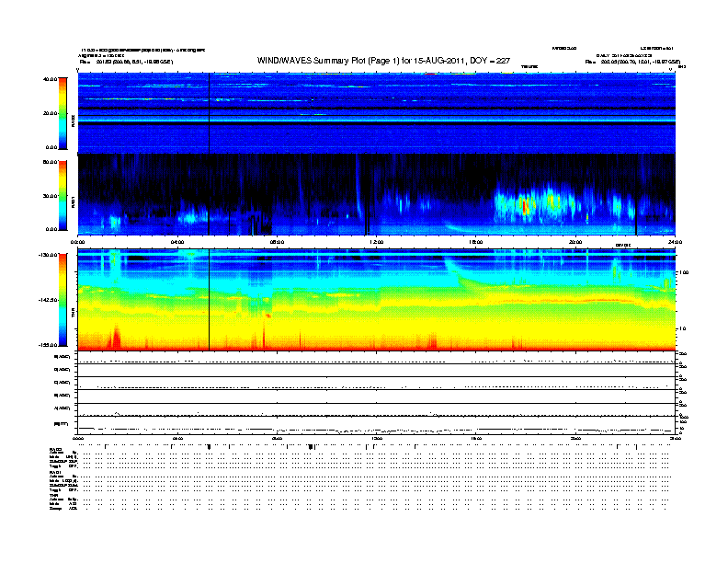Click the bottom-most line plot trace panel
The width and height of the screenshot is (728, 563).
[x=376, y=426]
